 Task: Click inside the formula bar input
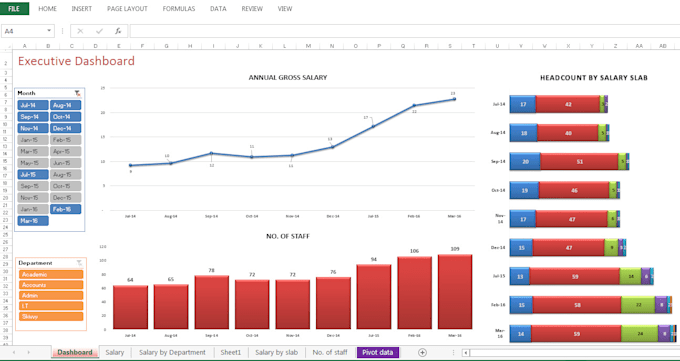(x=405, y=31)
